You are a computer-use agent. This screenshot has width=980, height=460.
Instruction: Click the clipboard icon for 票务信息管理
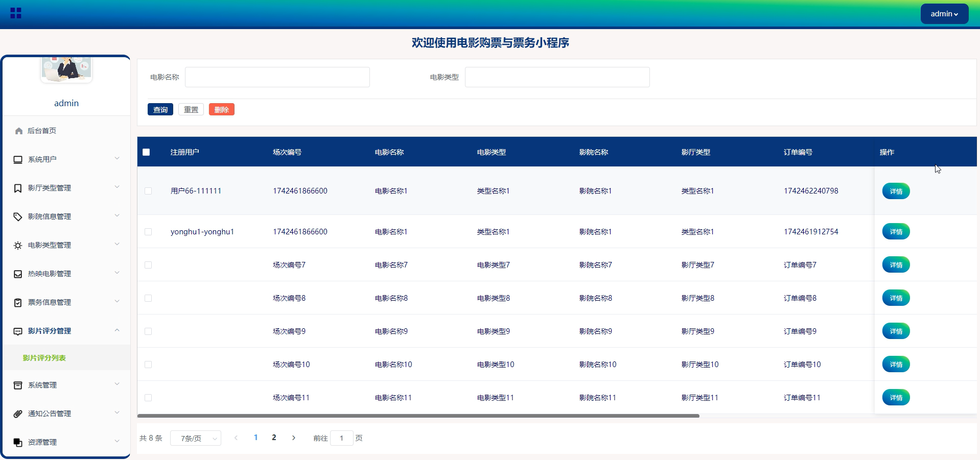pos(17,302)
